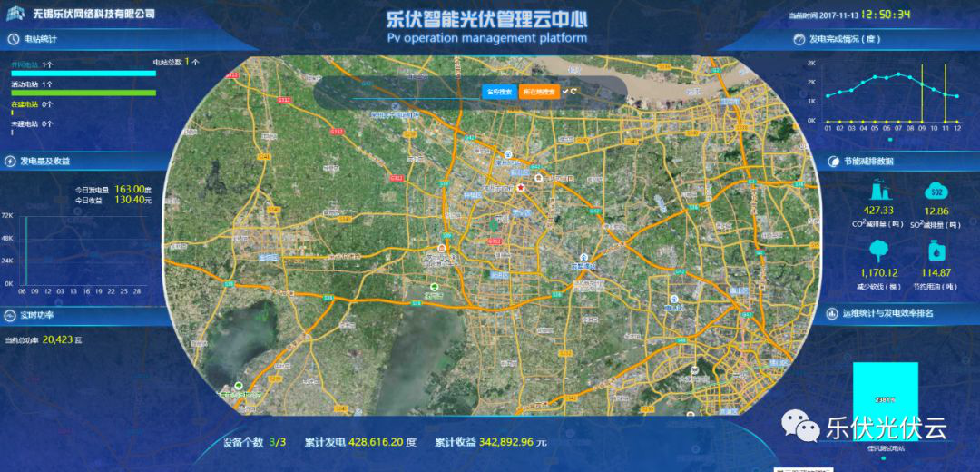The height and width of the screenshot is (472, 980).
Task: Click the SO2 reduction value 12.86
Action: pos(935,211)
